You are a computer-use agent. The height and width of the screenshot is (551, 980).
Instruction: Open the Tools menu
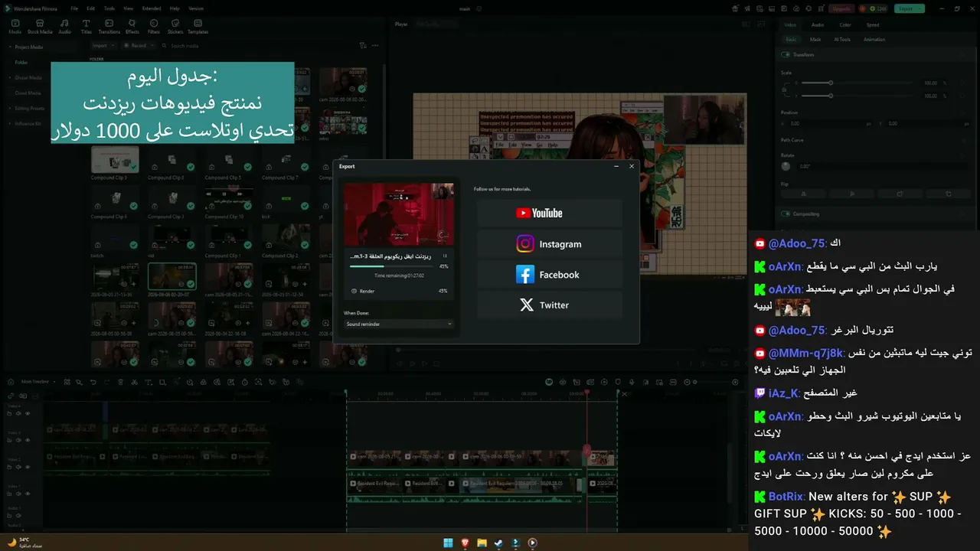[x=109, y=8]
